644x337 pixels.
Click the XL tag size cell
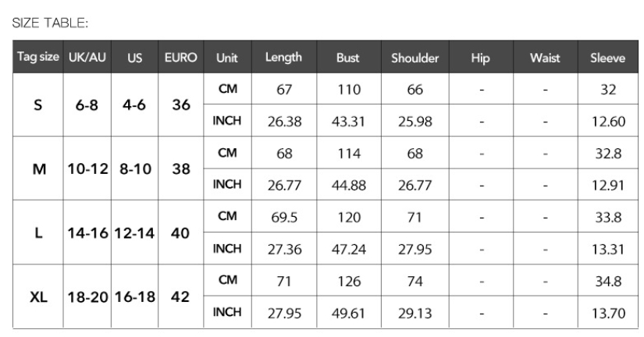tap(38, 296)
